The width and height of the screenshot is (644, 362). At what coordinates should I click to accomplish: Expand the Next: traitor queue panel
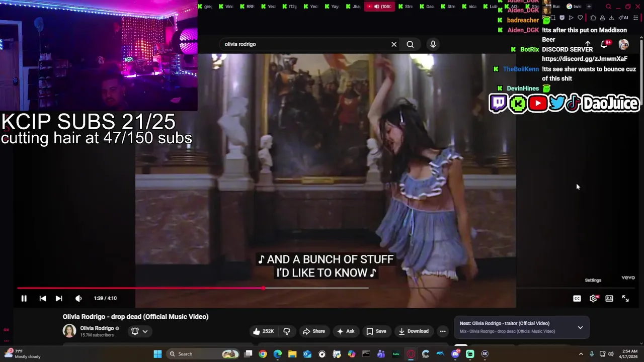580,327
